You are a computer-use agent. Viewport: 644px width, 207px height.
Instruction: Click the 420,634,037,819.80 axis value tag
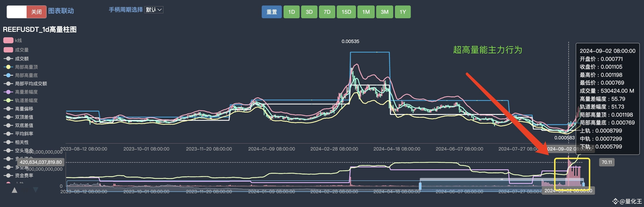41,162
